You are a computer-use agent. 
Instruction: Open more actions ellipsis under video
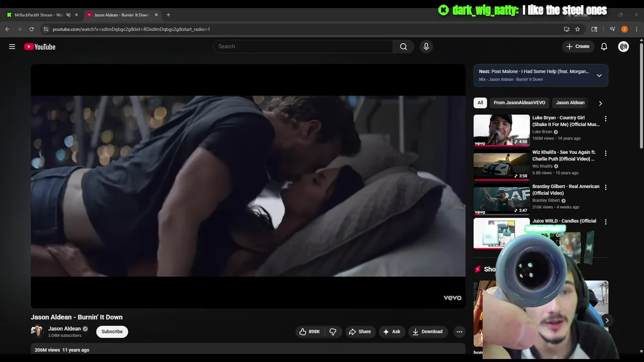tap(459, 332)
